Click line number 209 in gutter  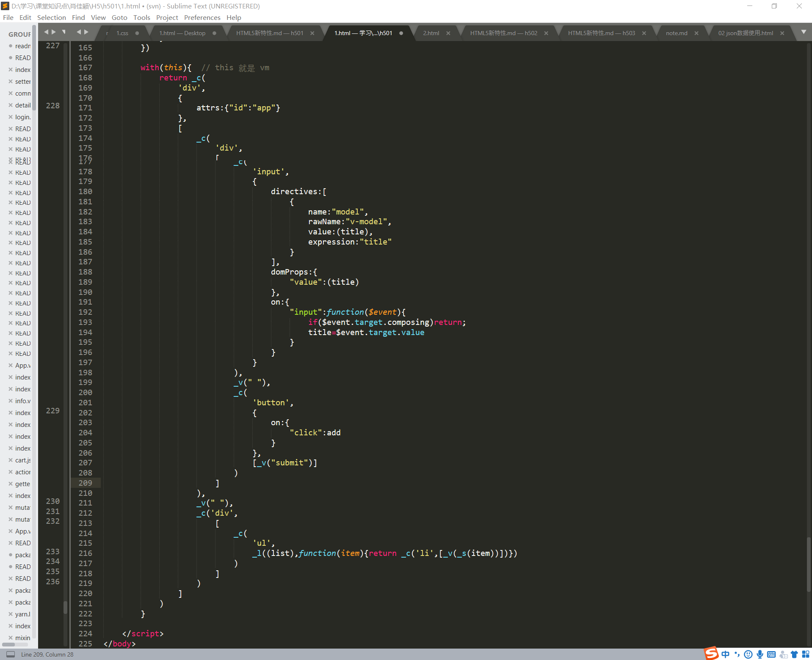click(85, 483)
